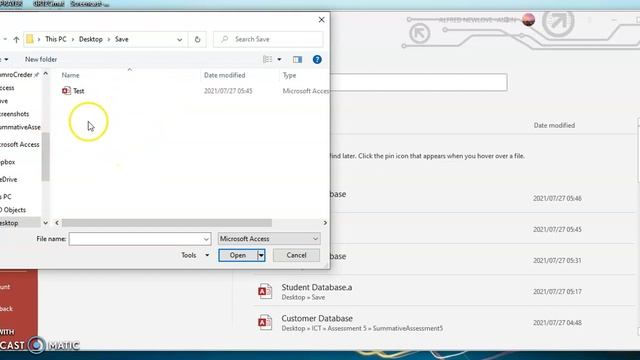Screen dimensions: 640x360
Task: Select Save in address path
Action: [122, 39]
